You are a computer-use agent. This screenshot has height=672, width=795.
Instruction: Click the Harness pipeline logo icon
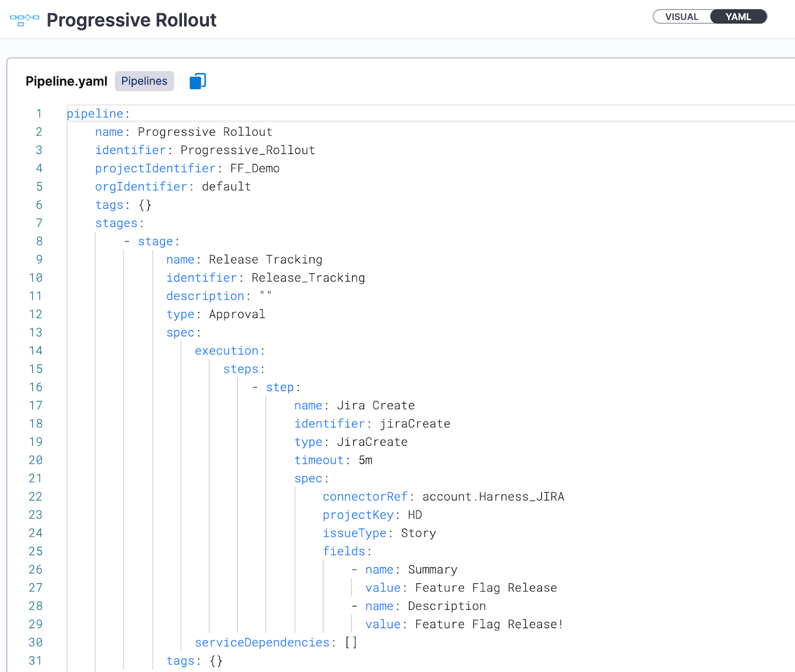click(x=23, y=20)
